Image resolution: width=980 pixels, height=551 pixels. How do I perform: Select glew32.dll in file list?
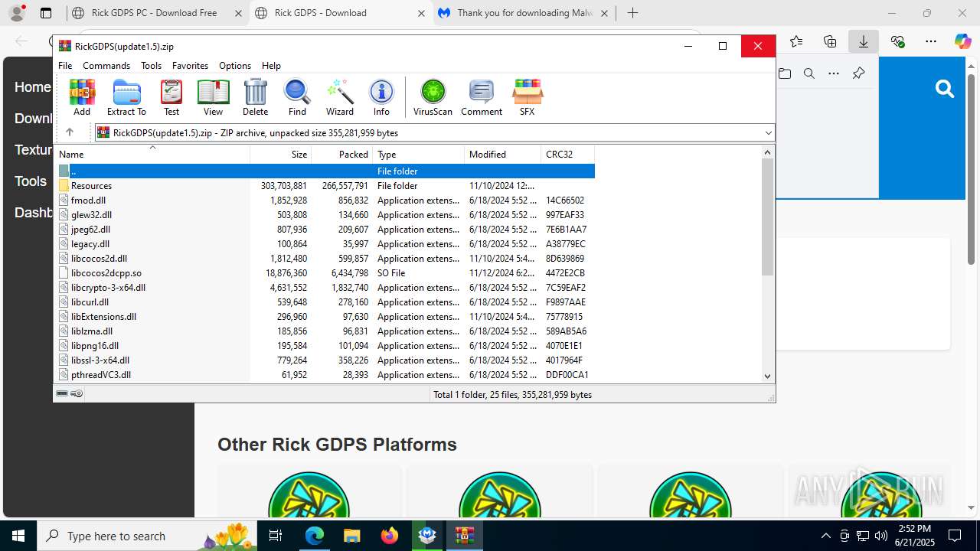point(325,215)
